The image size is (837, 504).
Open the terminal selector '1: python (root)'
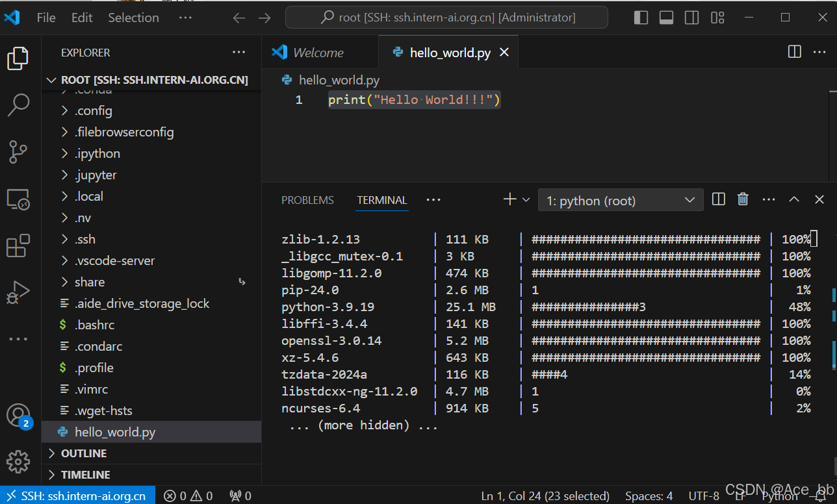coord(621,200)
